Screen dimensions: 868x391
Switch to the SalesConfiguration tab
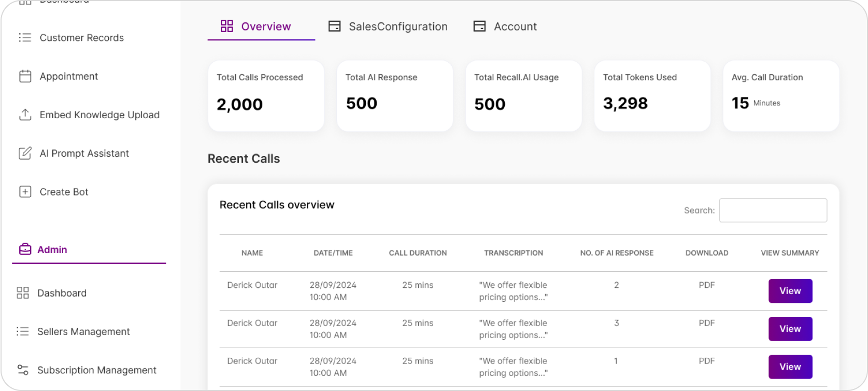click(x=388, y=26)
